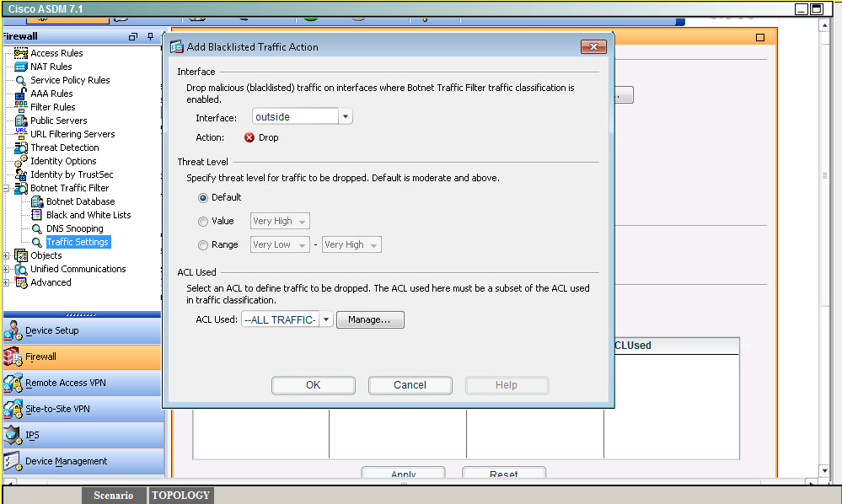
Task: Select the Default threat level radio
Action: (203, 197)
